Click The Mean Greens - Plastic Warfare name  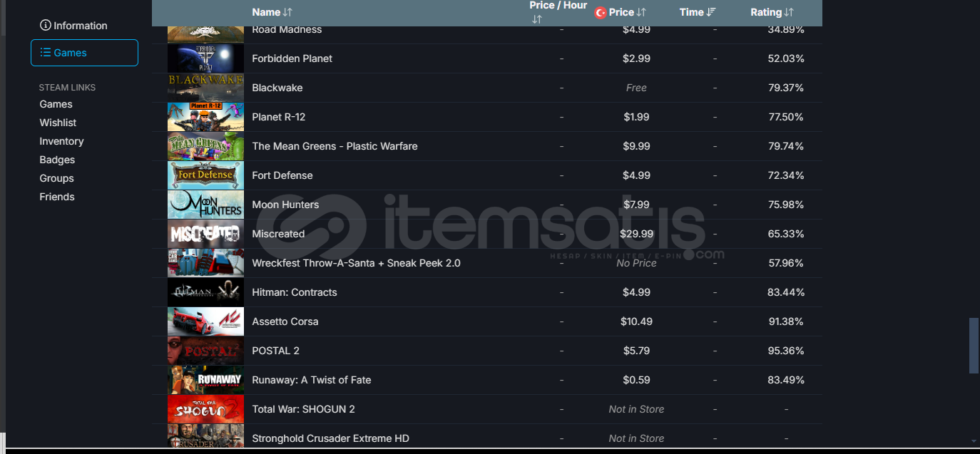click(335, 146)
